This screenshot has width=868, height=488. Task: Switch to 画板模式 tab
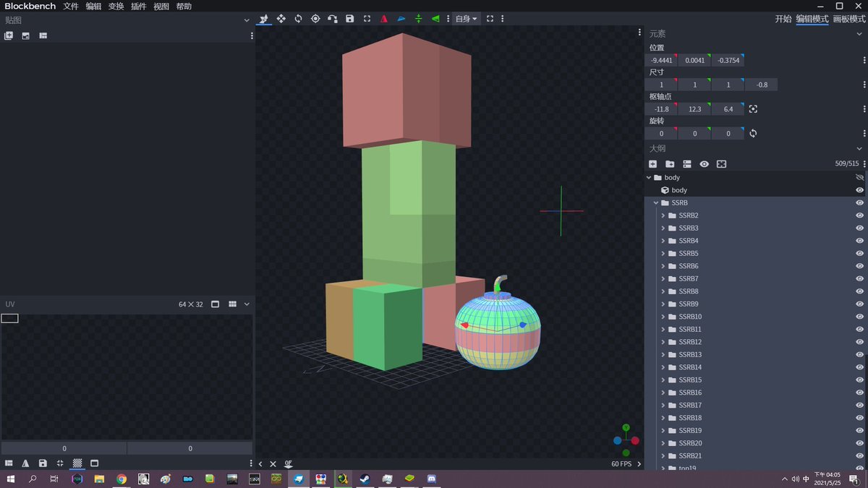(849, 19)
